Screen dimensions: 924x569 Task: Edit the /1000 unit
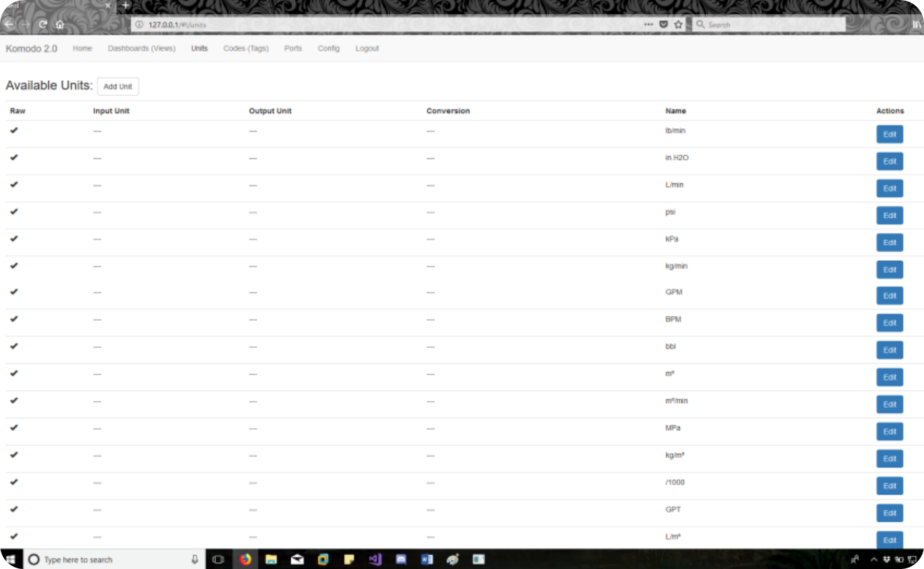tap(889, 486)
